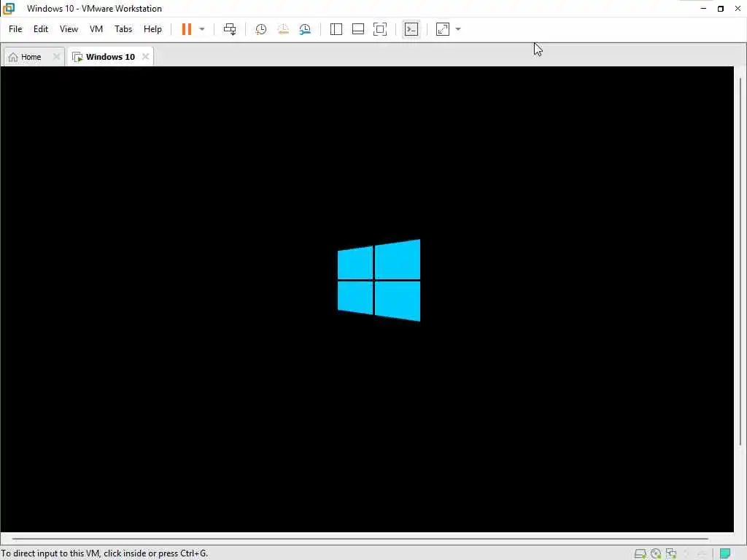Open the Snapshot Manager icon
Viewport: 747px width, 560px height.
[305, 29]
